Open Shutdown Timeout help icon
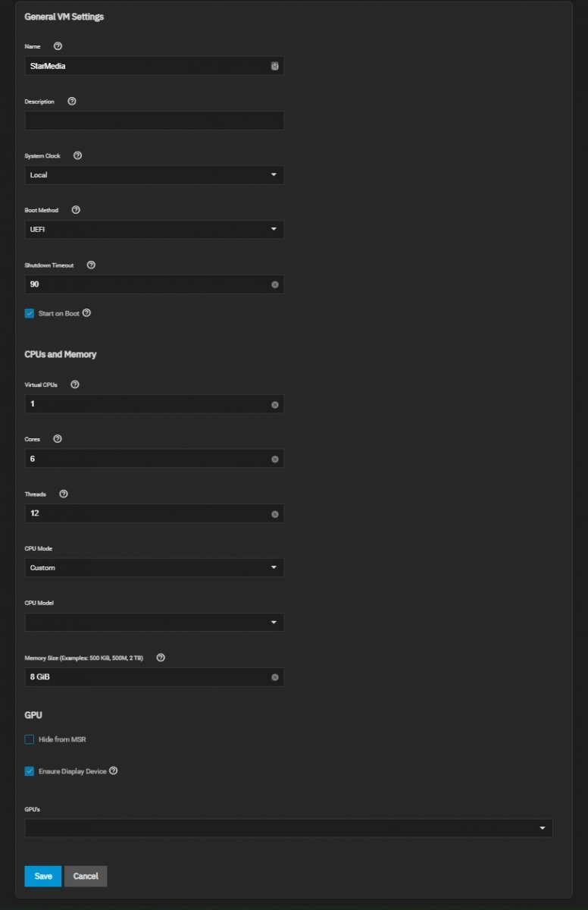The width and height of the screenshot is (588, 910). pos(91,265)
